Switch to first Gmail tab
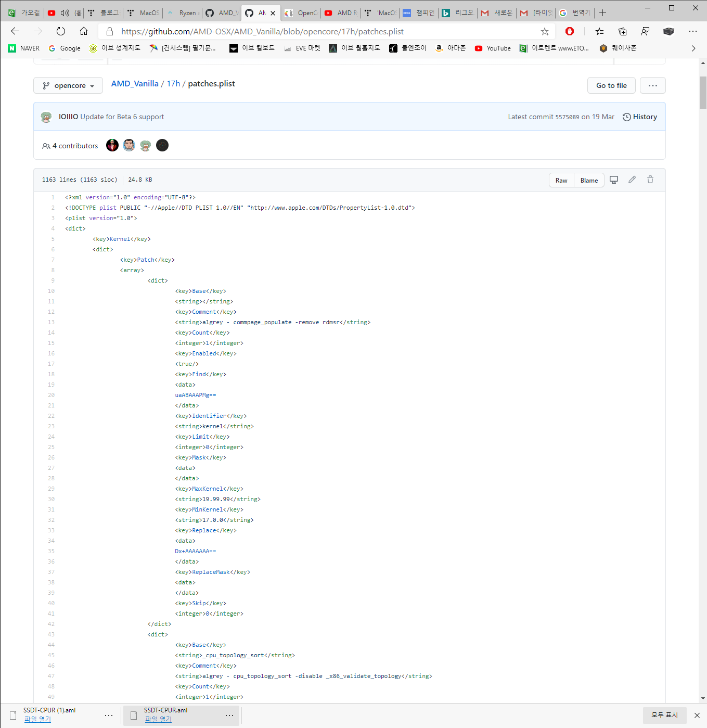 (497, 13)
